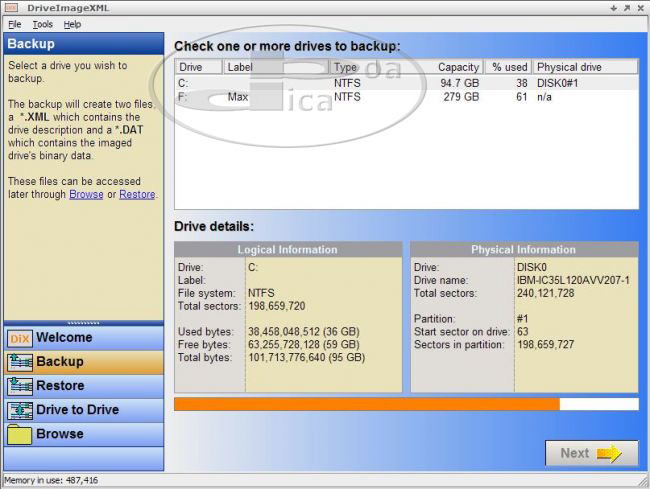Click the Backup drive icon in sidebar
650x489 pixels.
point(20,362)
